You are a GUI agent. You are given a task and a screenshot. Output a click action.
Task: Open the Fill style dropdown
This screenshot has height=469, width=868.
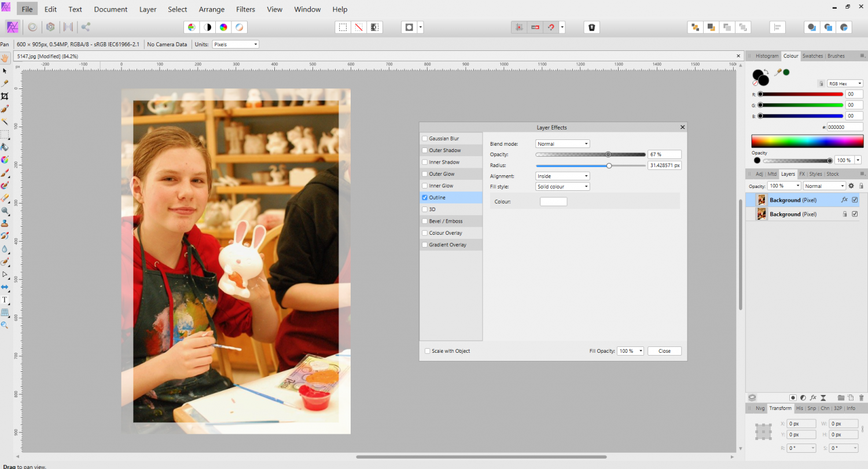[x=562, y=187]
